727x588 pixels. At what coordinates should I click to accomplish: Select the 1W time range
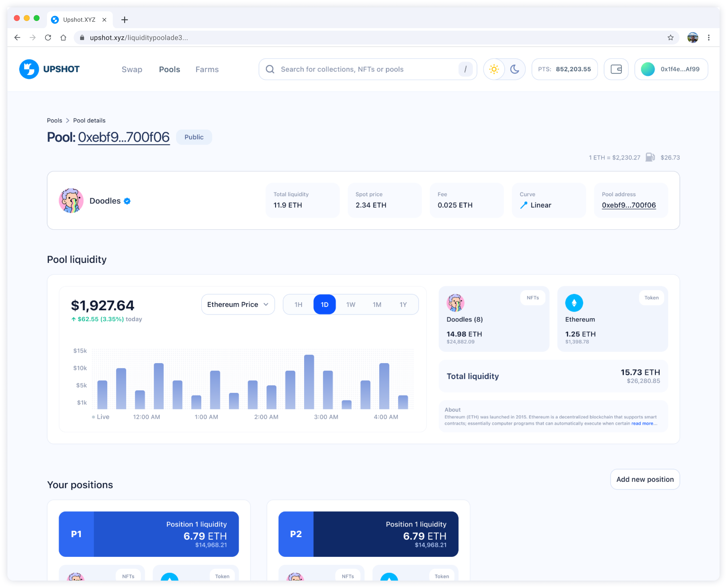click(x=350, y=304)
